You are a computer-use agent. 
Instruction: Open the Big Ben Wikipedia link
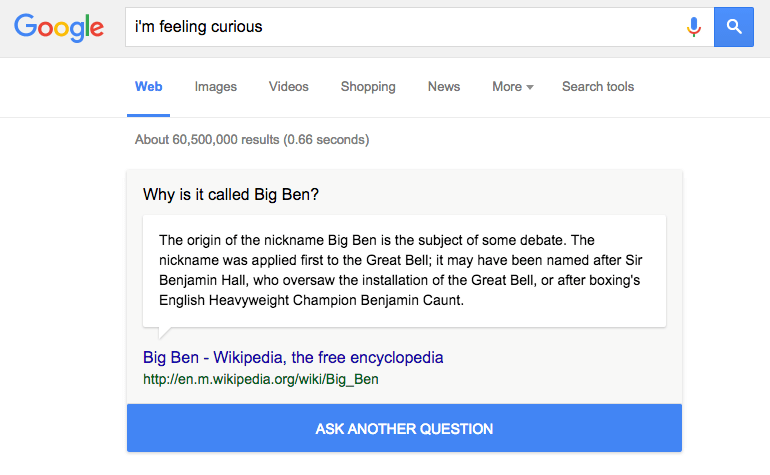point(293,357)
